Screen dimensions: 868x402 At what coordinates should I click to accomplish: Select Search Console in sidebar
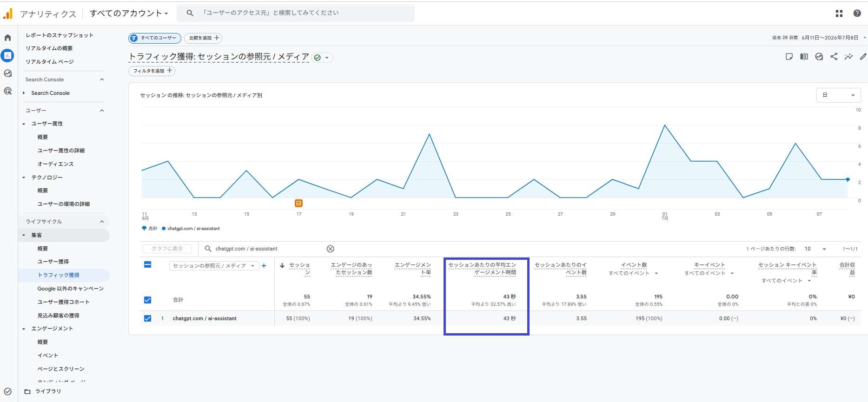tap(50, 93)
